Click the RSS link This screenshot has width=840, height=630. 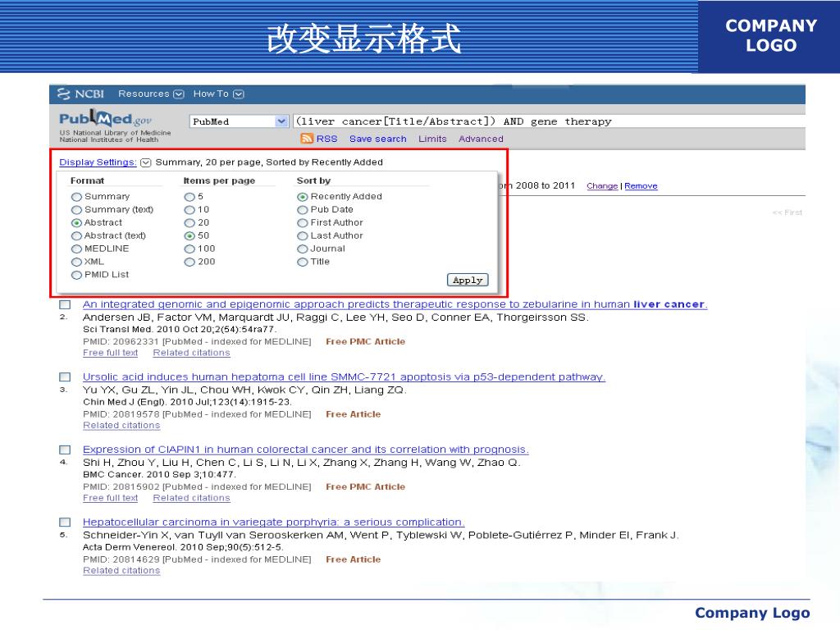326,139
